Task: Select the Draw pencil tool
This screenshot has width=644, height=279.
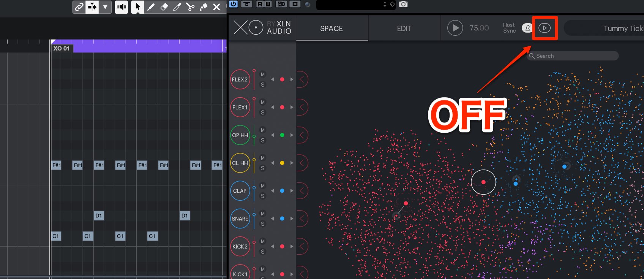Action: click(151, 7)
